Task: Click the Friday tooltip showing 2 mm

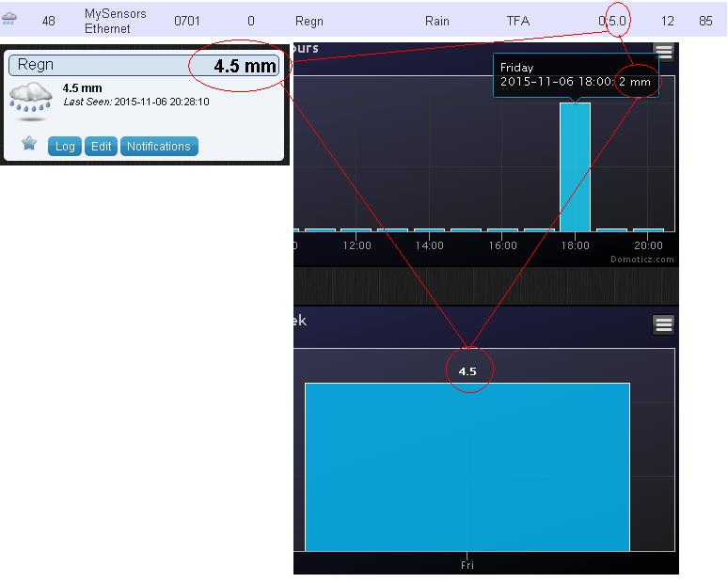Action: [x=576, y=75]
